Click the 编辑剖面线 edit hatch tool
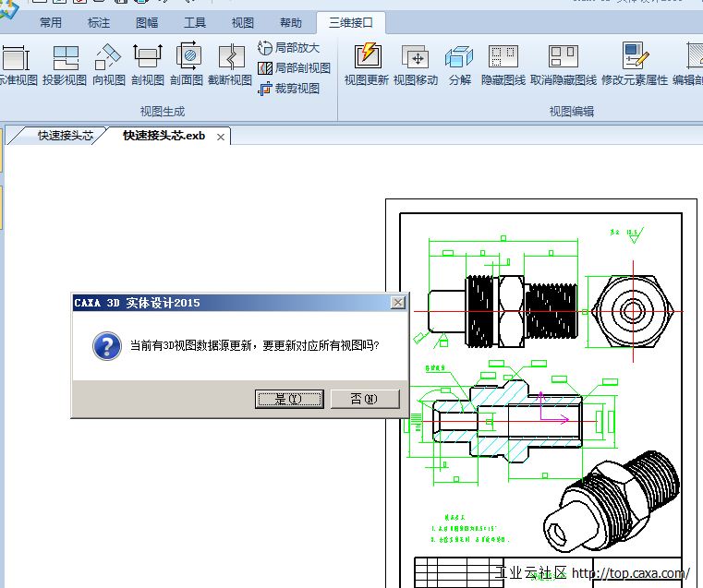 [x=688, y=64]
